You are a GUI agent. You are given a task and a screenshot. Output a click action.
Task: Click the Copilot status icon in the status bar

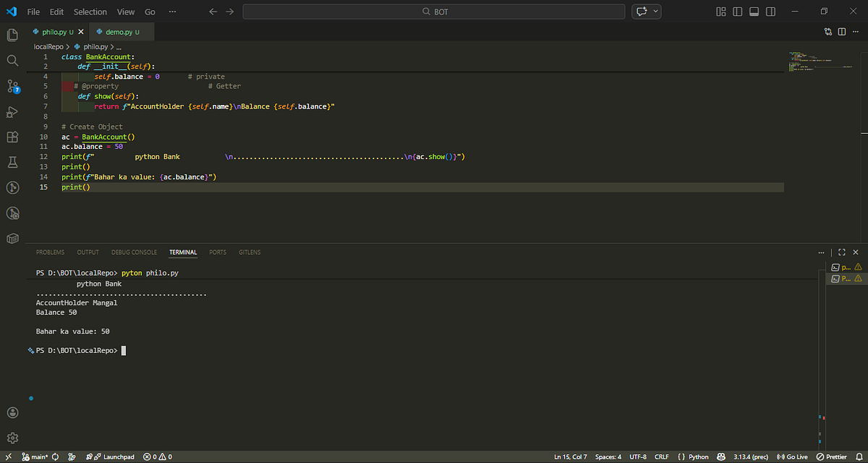(x=721, y=457)
